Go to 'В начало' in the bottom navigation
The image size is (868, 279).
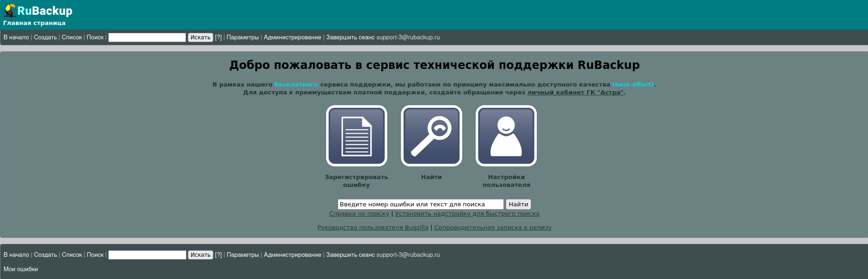[x=16, y=255]
